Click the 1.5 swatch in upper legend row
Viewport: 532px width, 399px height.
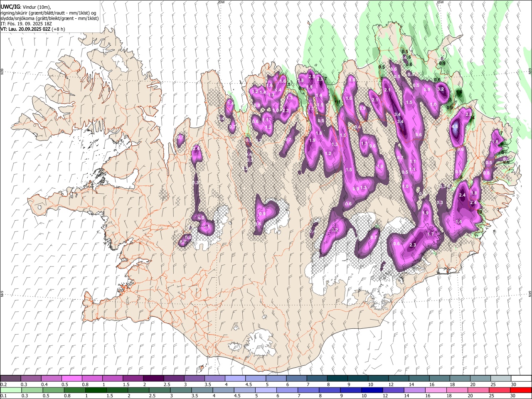tap(133, 378)
